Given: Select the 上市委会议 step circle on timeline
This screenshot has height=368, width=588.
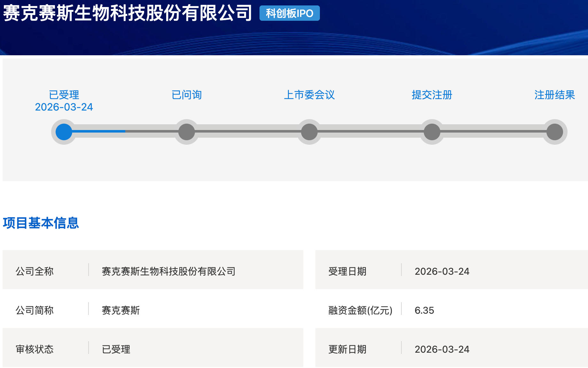Looking at the screenshot, I should tap(309, 132).
